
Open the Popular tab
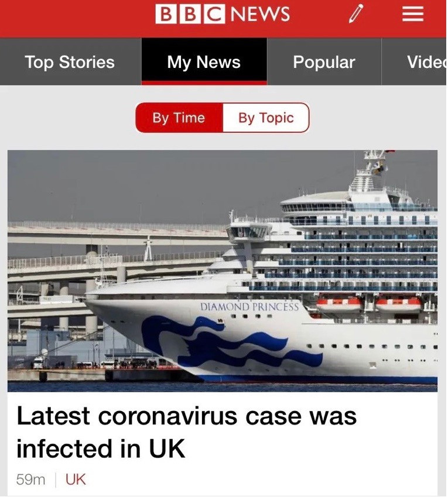(324, 62)
